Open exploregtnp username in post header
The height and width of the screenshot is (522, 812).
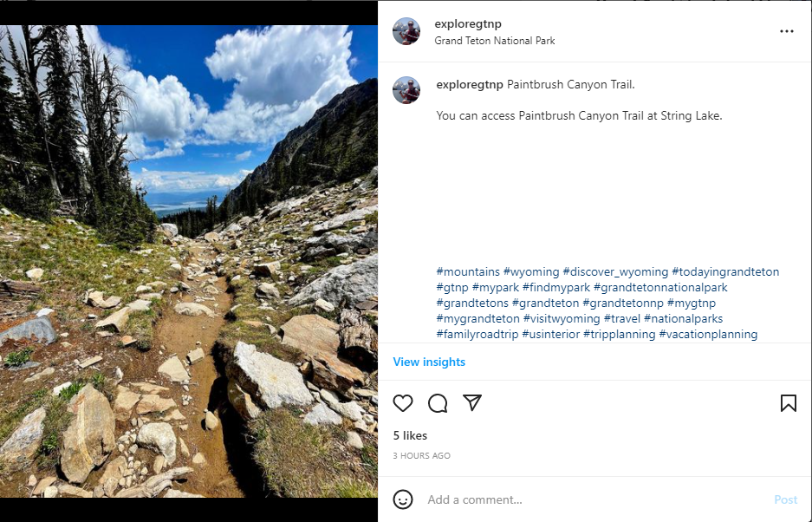click(x=468, y=24)
